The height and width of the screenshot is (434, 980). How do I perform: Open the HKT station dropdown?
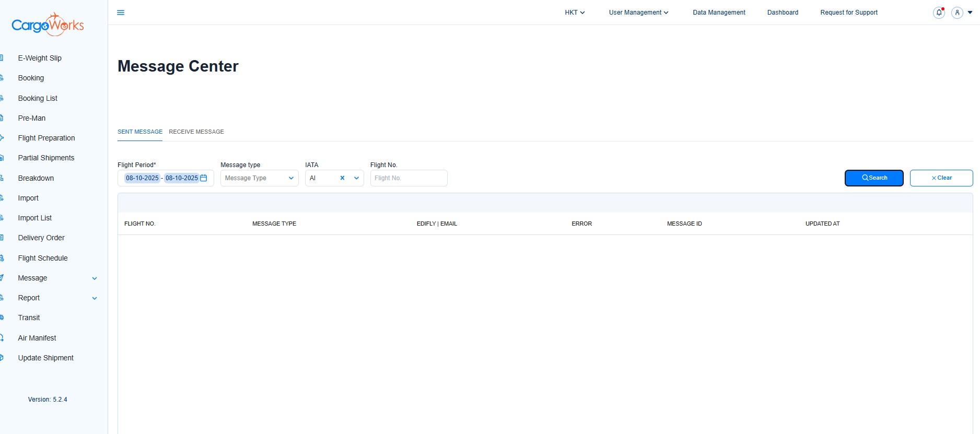(574, 13)
